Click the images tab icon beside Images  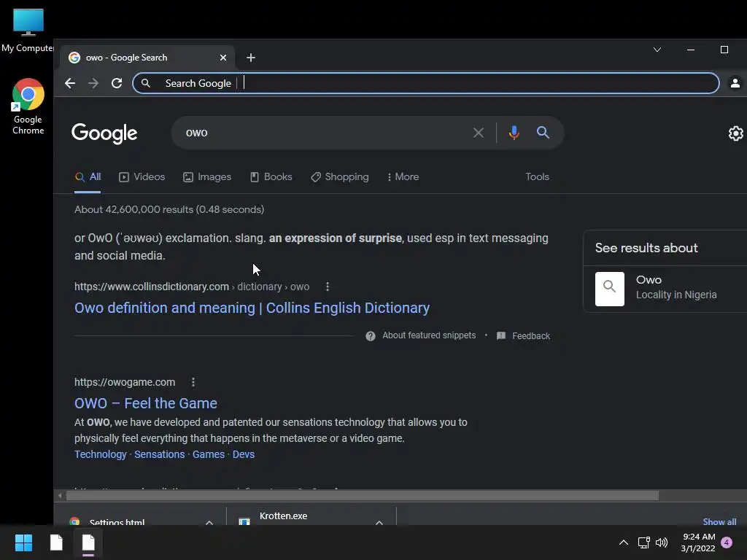[188, 177]
